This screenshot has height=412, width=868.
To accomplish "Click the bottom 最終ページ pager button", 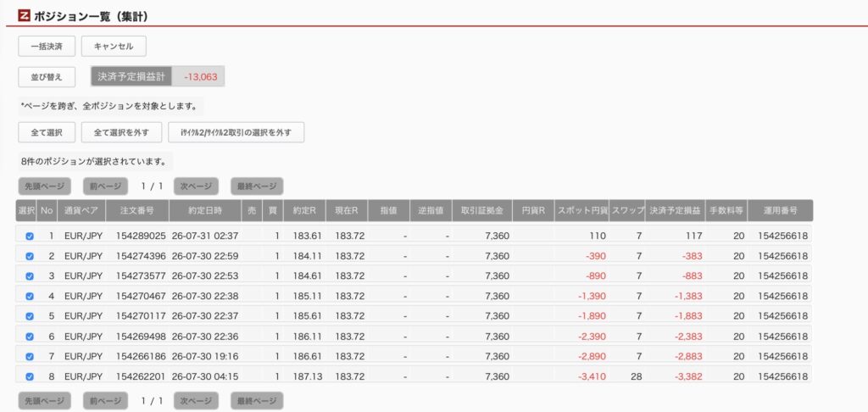I will tap(257, 401).
